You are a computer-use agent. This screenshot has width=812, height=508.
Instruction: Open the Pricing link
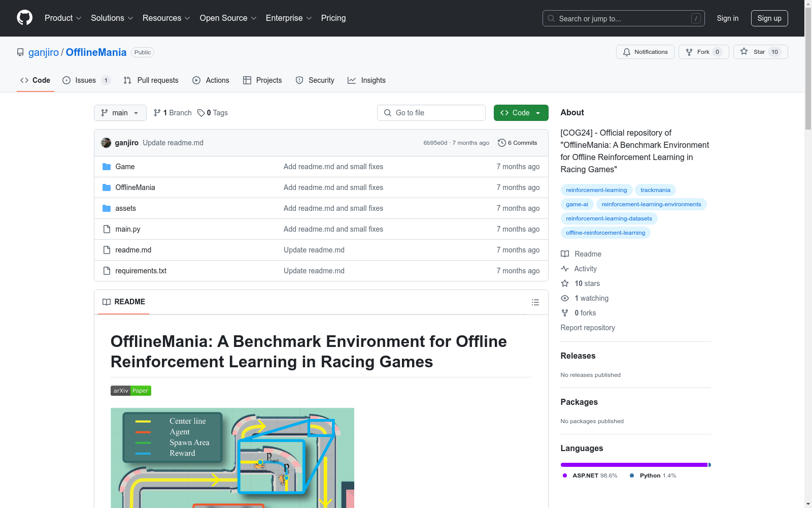333,18
